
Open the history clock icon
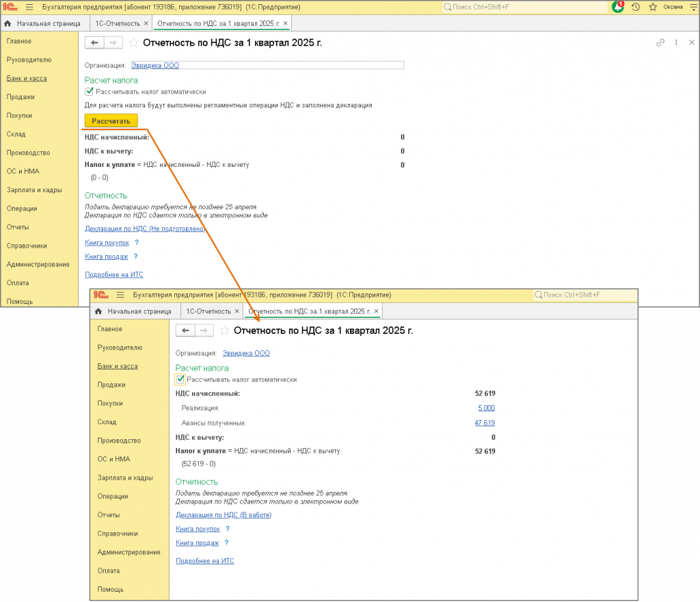pyautogui.click(x=636, y=7)
